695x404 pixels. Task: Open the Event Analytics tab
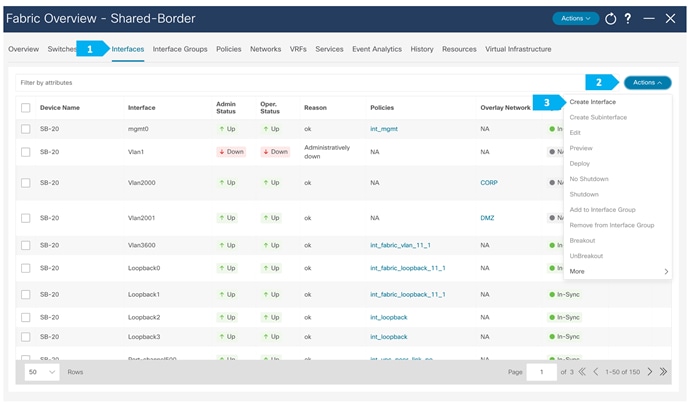click(377, 49)
